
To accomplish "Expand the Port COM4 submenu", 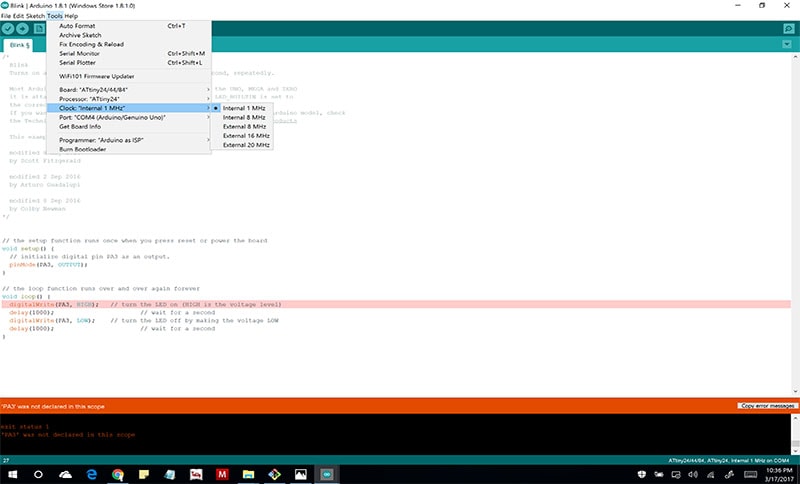I will click(x=129, y=117).
